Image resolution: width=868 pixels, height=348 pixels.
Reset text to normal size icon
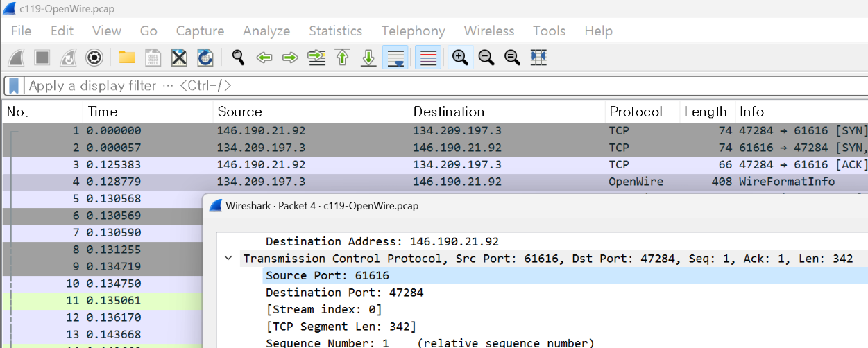512,58
